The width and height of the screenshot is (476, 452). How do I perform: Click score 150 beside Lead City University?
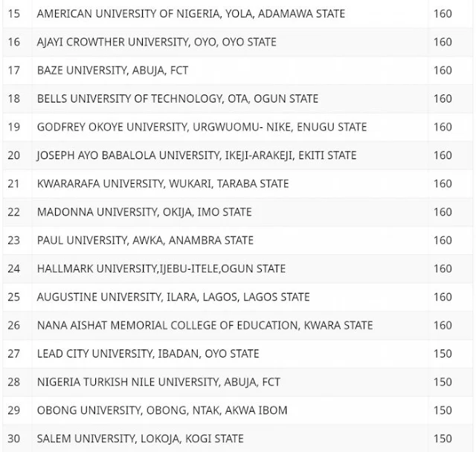443,353
